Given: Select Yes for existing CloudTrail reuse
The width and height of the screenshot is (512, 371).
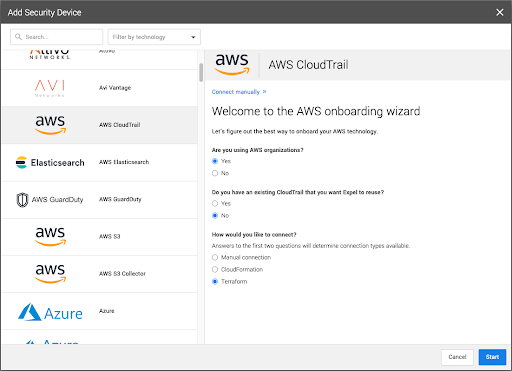Looking at the screenshot, I should tap(215, 204).
